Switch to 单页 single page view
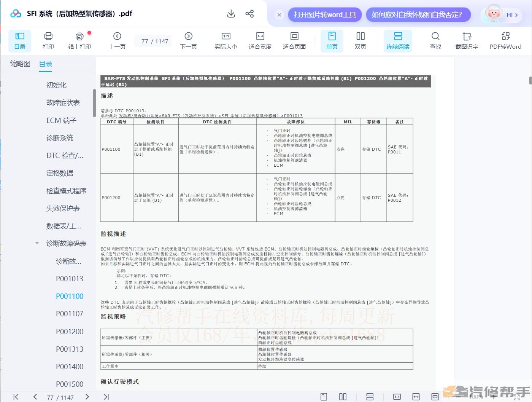This screenshot has width=532, height=402. coord(332,41)
